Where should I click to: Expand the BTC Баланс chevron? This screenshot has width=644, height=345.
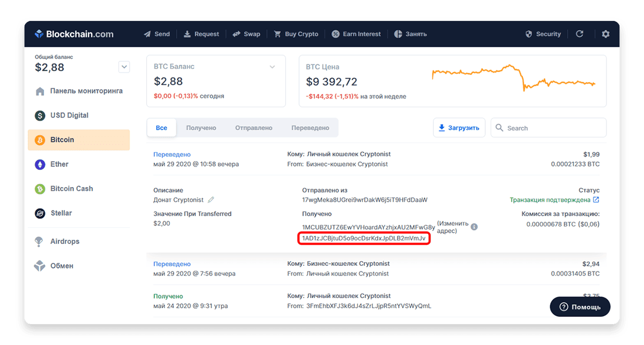coord(272,67)
